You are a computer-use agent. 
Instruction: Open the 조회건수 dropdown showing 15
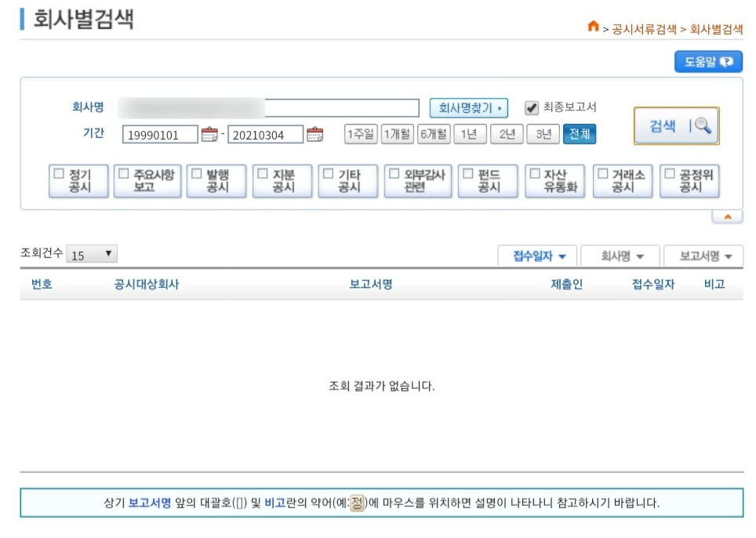point(92,255)
